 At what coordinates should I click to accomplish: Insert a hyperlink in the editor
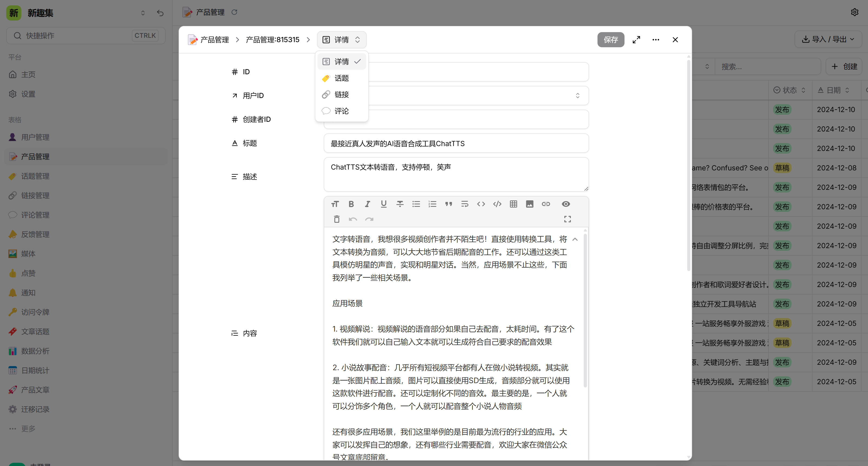point(546,204)
